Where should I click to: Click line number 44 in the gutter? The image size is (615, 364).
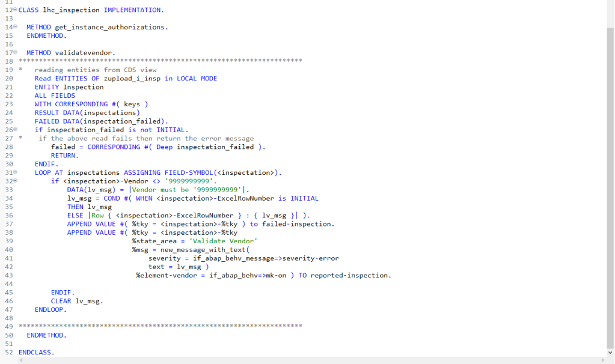coord(8,284)
